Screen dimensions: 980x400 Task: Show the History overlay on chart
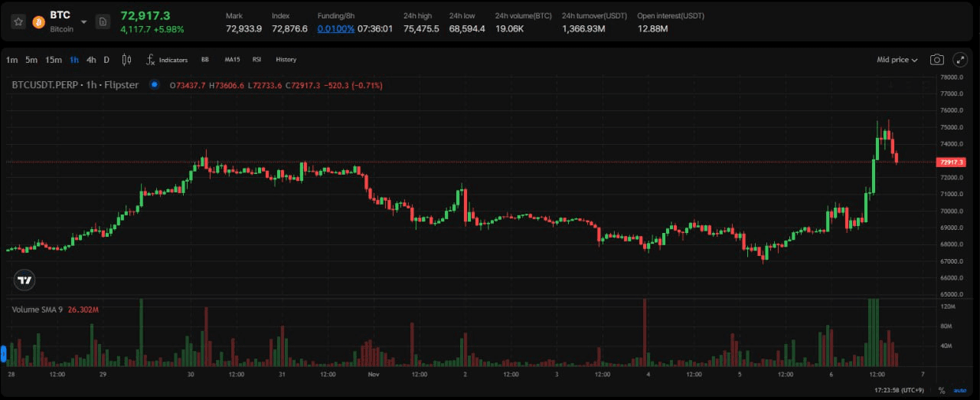coord(286,60)
